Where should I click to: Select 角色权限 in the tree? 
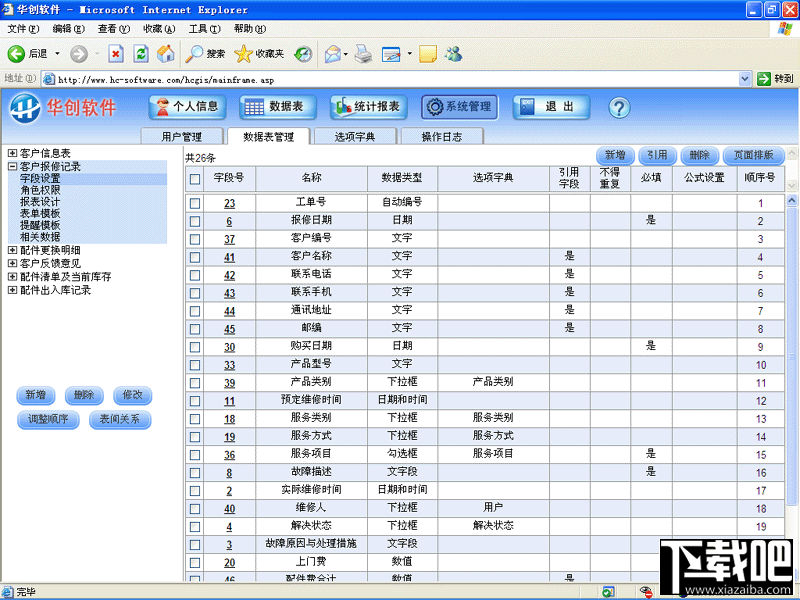click(40, 190)
